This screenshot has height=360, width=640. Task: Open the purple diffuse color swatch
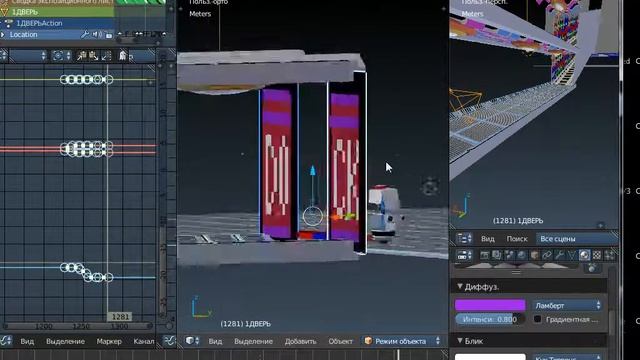point(490,305)
